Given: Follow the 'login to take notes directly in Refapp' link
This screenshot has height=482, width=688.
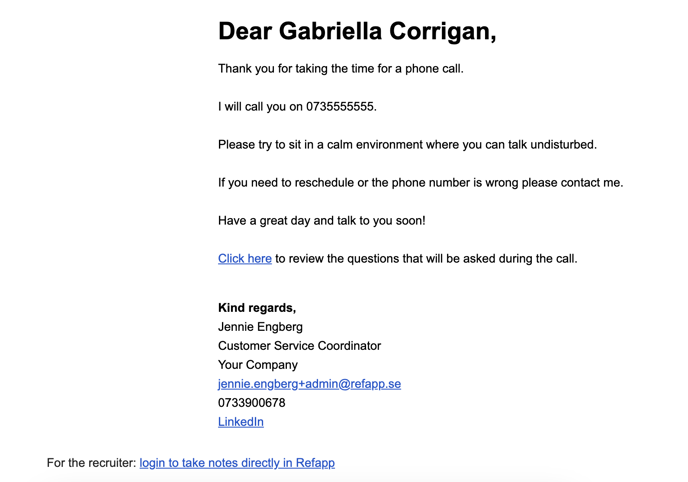Looking at the screenshot, I should click(237, 463).
